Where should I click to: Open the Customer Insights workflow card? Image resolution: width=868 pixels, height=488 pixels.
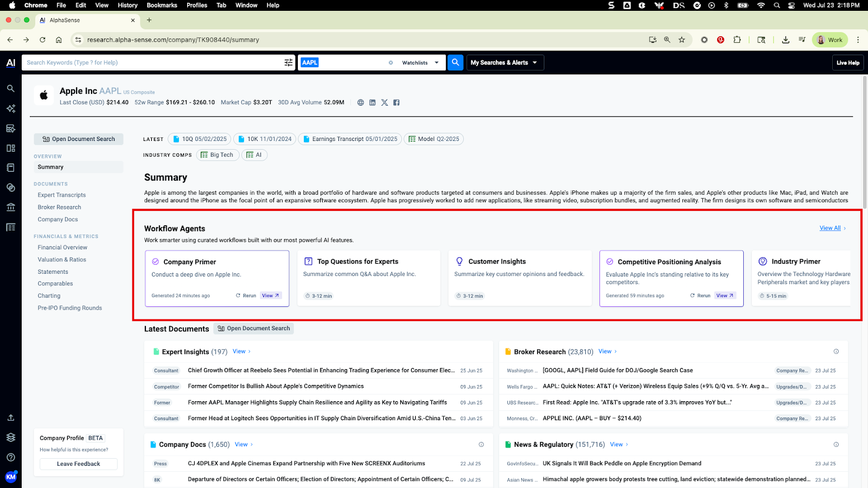point(520,278)
